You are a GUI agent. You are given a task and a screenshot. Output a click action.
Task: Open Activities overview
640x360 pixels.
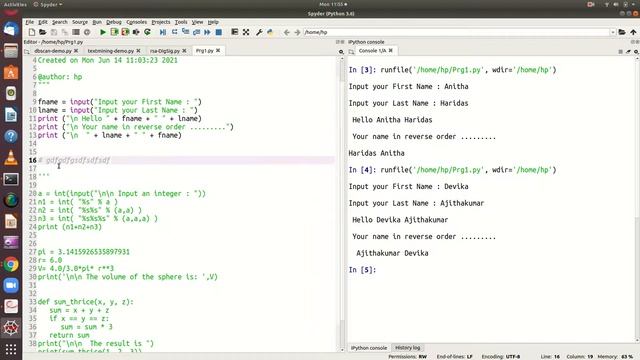[x=15, y=4]
